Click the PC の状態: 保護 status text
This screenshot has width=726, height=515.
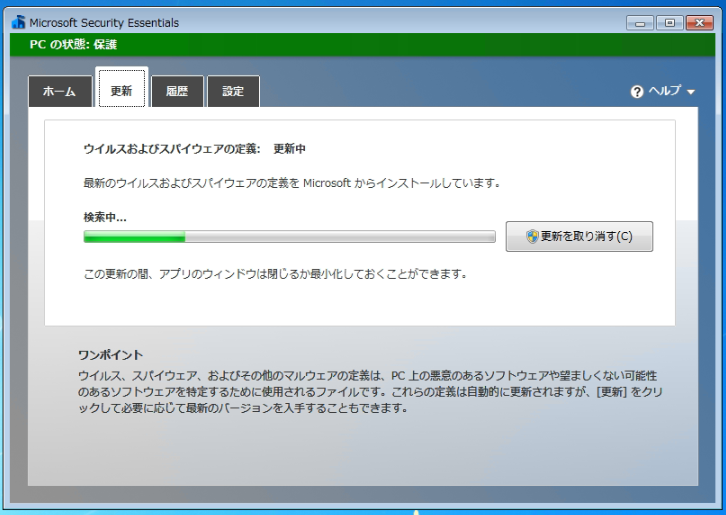pos(73,44)
